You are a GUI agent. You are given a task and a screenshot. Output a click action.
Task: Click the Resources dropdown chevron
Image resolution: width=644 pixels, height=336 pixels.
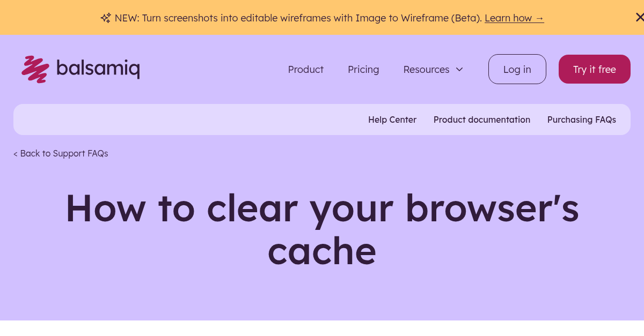(459, 69)
